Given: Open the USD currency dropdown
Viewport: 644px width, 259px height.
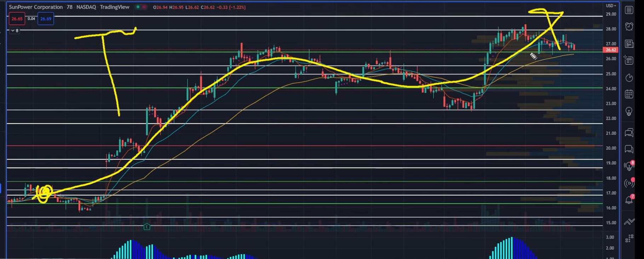Looking at the screenshot, I should click(x=611, y=6).
